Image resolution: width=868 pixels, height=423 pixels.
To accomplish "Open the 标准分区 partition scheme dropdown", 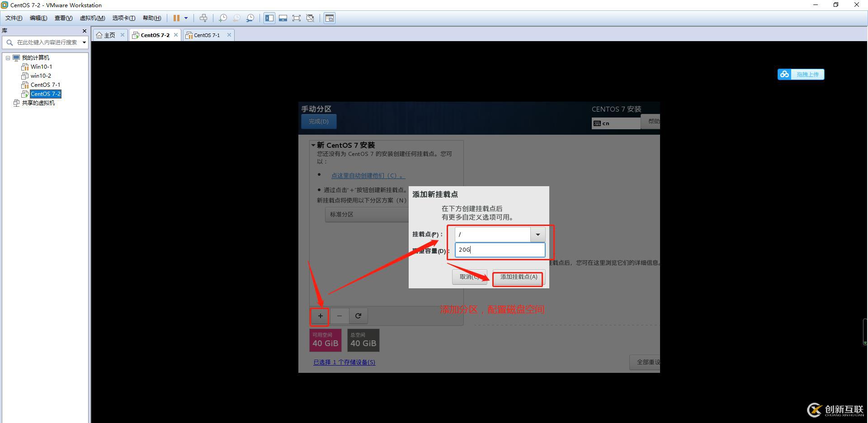I will pyautogui.click(x=367, y=215).
